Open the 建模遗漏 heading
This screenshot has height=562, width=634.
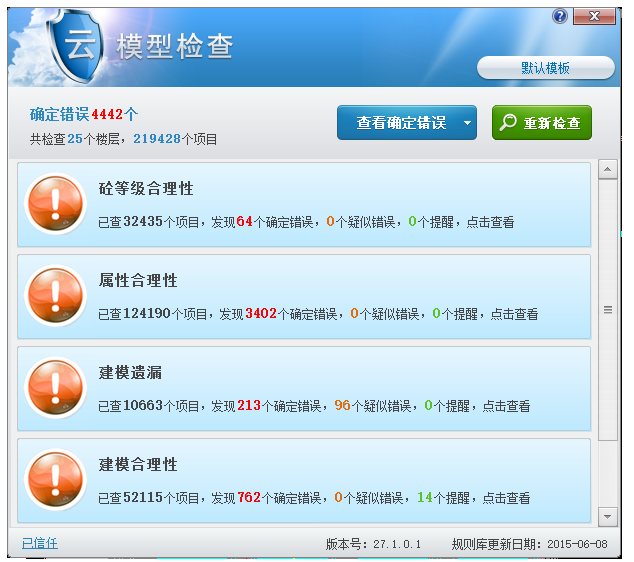coord(130,372)
